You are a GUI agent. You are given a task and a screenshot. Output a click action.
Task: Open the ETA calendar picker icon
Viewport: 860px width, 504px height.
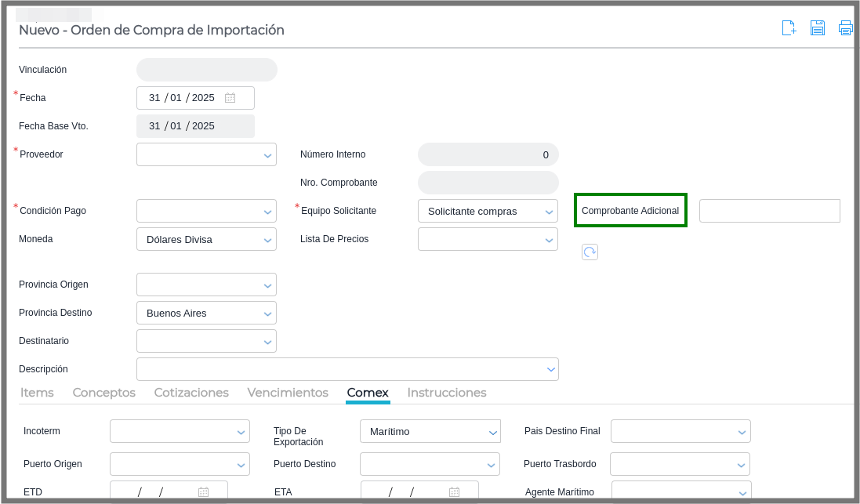point(454,492)
